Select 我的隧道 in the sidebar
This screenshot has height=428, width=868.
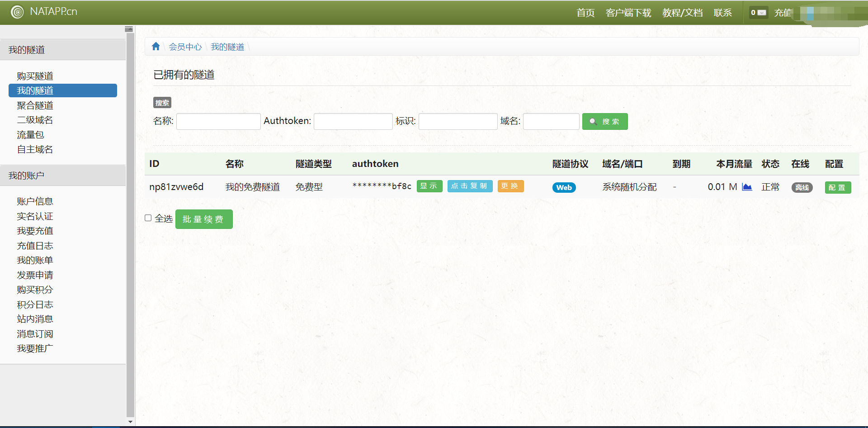coord(63,90)
